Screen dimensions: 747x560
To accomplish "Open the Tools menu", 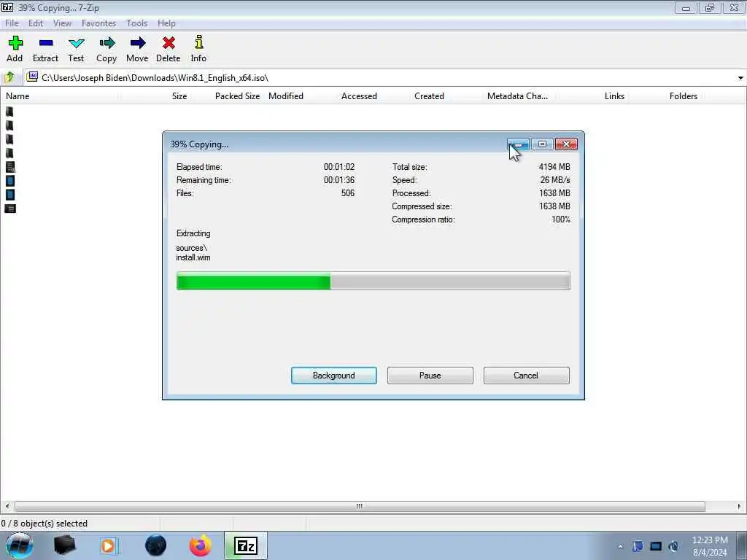I will [x=136, y=23].
